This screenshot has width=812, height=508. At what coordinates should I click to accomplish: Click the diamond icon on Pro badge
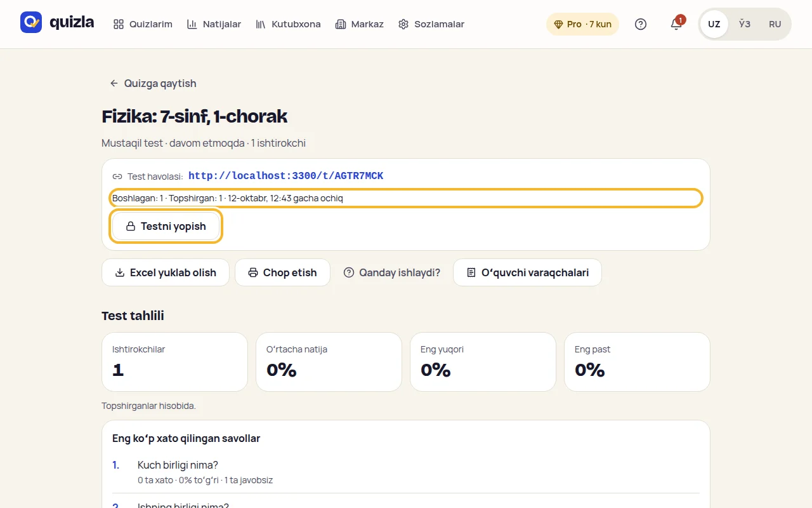point(558,24)
